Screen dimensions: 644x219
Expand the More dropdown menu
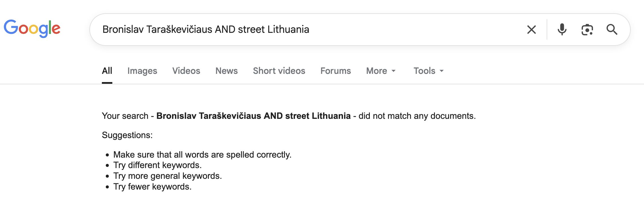tap(381, 71)
